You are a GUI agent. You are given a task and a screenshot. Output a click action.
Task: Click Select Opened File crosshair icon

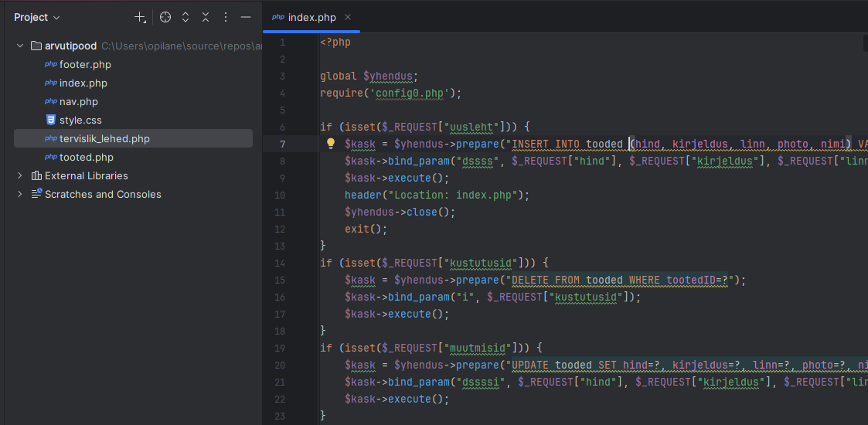click(165, 17)
